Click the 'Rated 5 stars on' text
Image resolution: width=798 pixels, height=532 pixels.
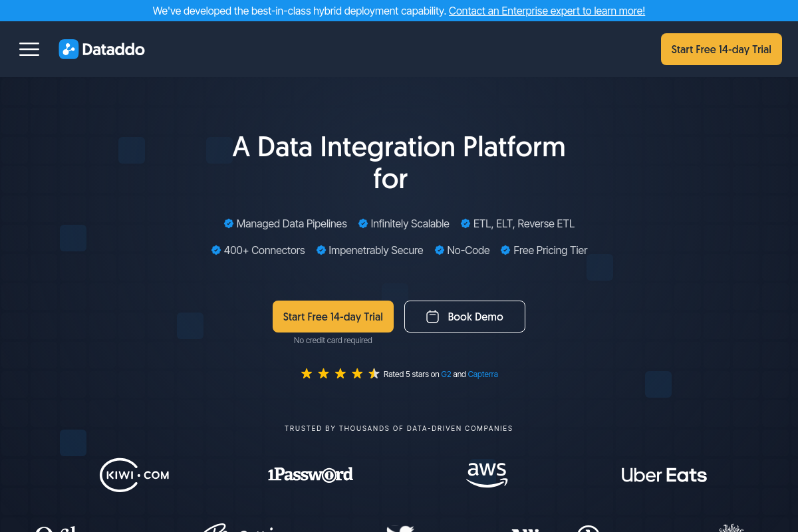[x=411, y=374]
